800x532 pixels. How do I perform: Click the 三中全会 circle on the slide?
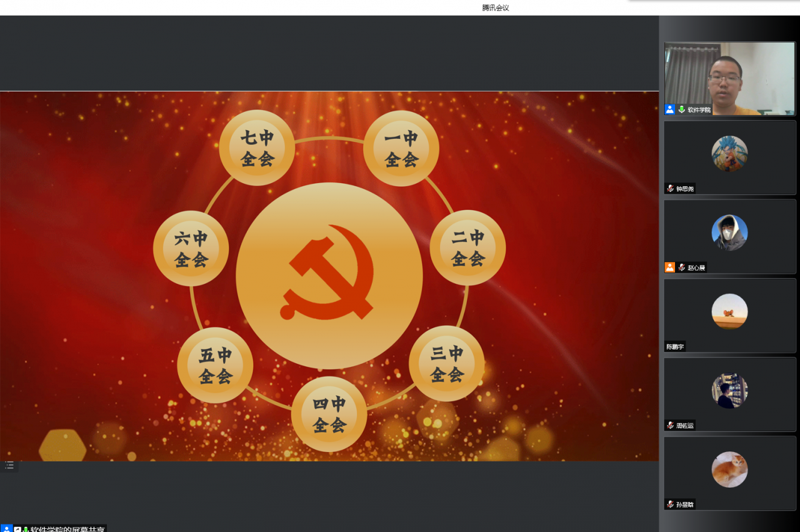click(447, 364)
